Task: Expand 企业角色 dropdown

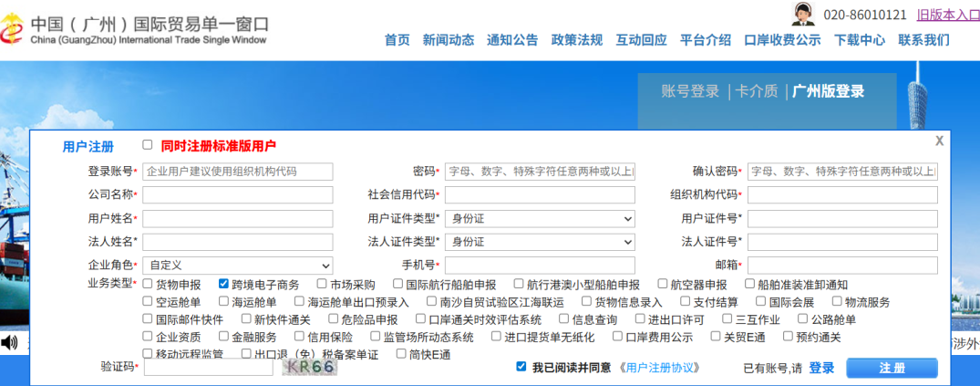Action: [238, 266]
